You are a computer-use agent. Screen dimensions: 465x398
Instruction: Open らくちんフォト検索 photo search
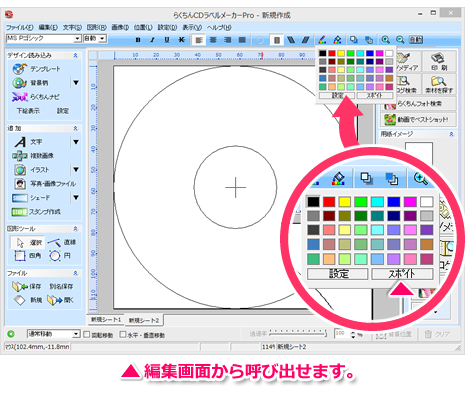click(420, 104)
